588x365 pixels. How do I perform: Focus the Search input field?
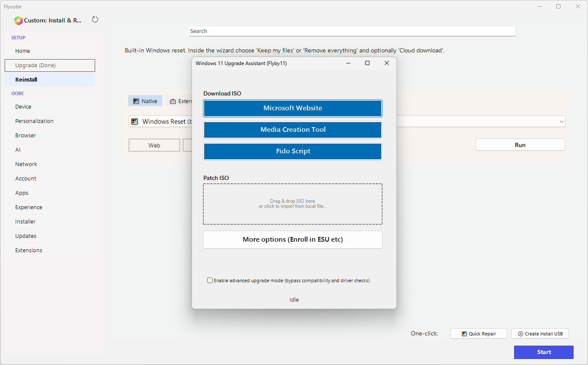352,31
